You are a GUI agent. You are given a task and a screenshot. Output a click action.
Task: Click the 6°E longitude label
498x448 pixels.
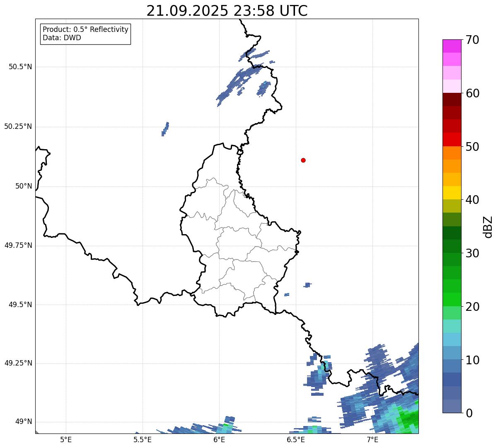[x=219, y=439]
